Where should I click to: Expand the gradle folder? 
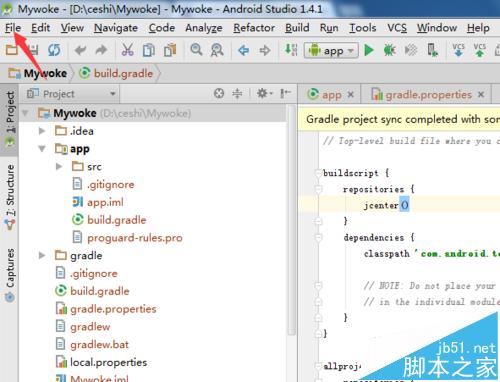(42, 255)
